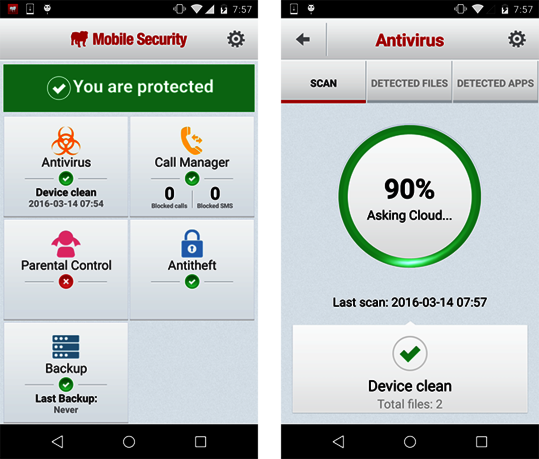Image resolution: width=539 pixels, height=459 pixels.
Task: Open Call Manager phone icon
Action: [192, 140]
